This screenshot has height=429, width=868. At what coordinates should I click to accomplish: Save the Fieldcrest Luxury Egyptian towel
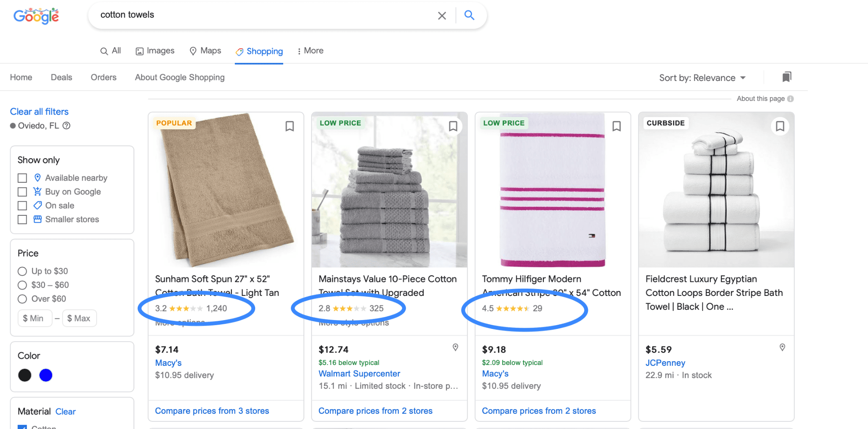point(780,126)
